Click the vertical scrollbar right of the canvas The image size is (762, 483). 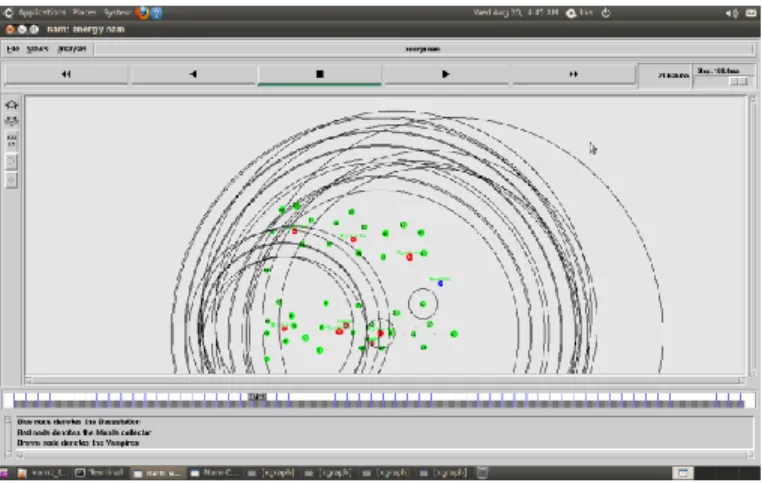(x=752, y=236)
